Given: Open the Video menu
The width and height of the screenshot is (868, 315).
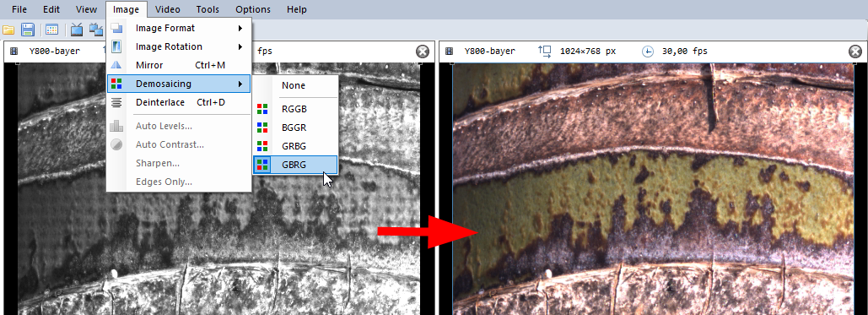Looking at the screenshot, I should pos(167,9).
